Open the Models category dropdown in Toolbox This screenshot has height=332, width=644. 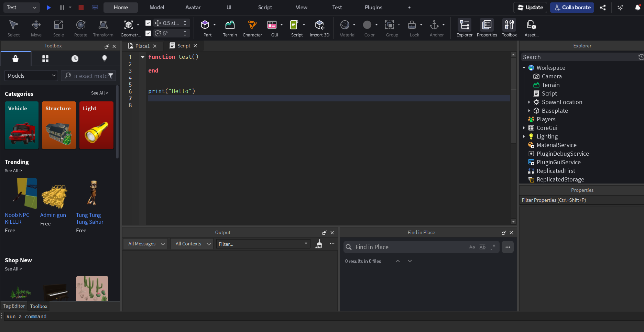click(31, 75)
